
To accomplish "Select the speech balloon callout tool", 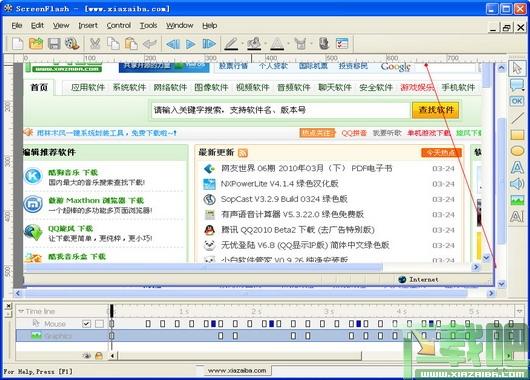I will pos(517,85).
